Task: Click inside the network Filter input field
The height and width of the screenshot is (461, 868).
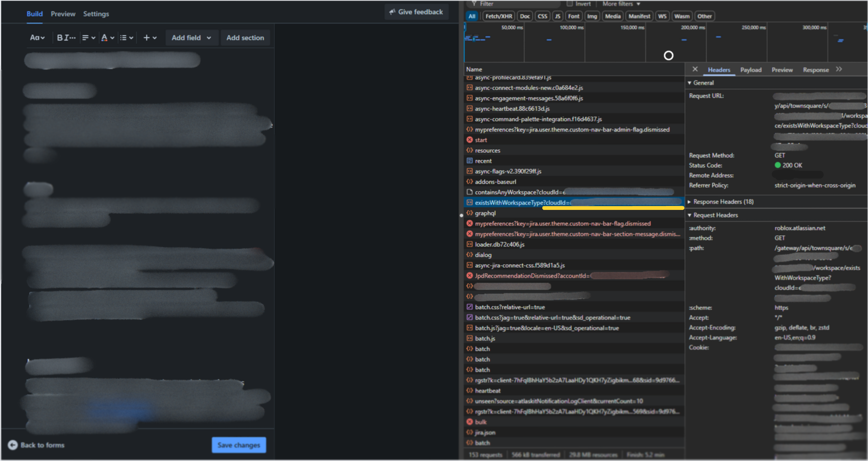Action: (x=513, y=4)
